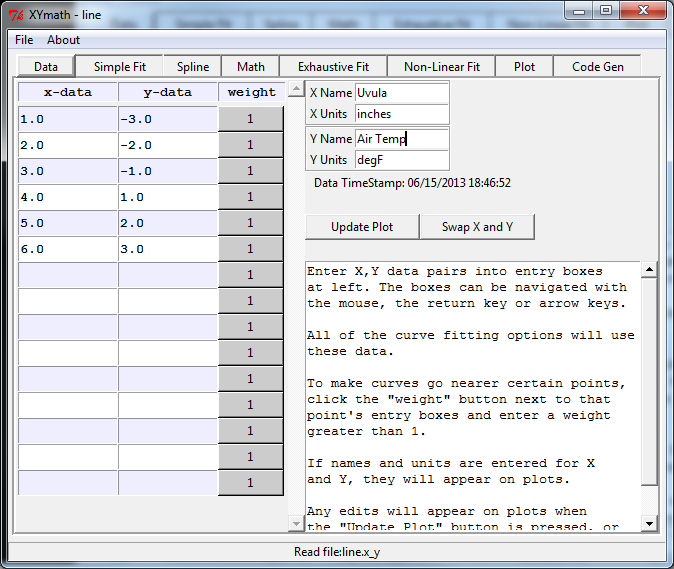This screenshot has width=674, height=569.
Task: Select the Exhaustive Fit tab
Action: tap(333, 67)
